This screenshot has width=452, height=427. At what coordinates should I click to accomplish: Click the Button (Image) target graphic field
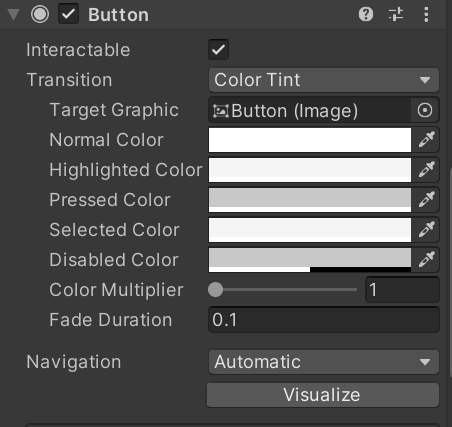tap(310, 110)
